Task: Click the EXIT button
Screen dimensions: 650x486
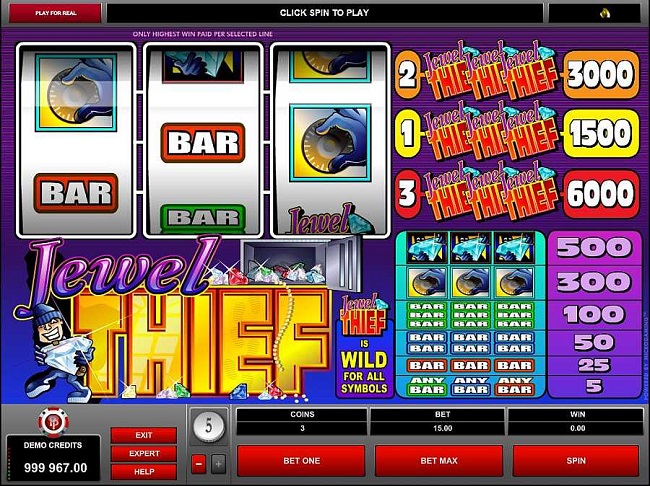Action: click(144, 435)
